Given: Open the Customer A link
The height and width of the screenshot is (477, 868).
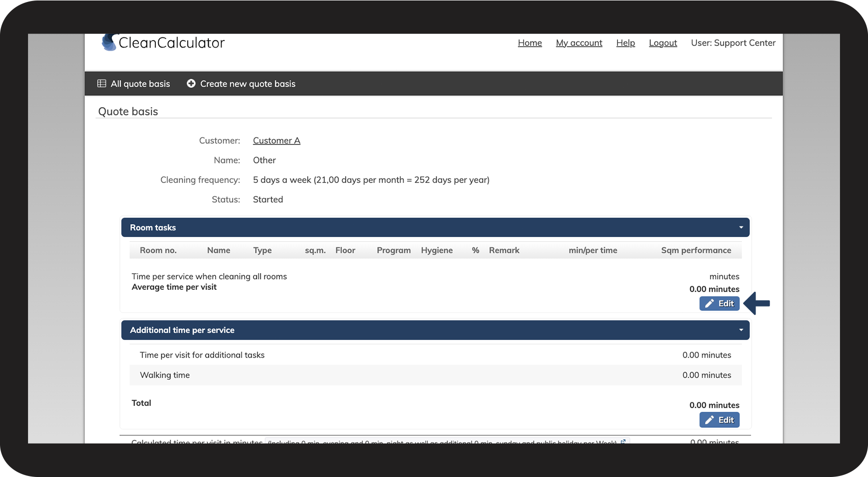Looking at the screenshot, I should tap(277, 140).
